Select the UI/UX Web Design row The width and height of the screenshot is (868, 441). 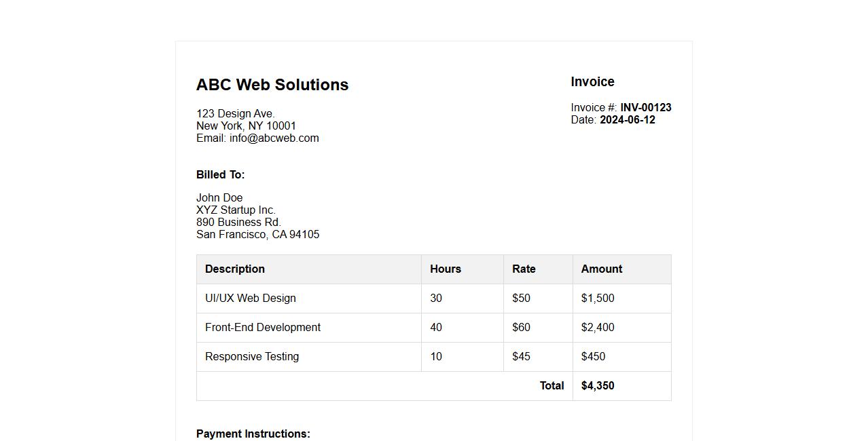tap(251, 299)
